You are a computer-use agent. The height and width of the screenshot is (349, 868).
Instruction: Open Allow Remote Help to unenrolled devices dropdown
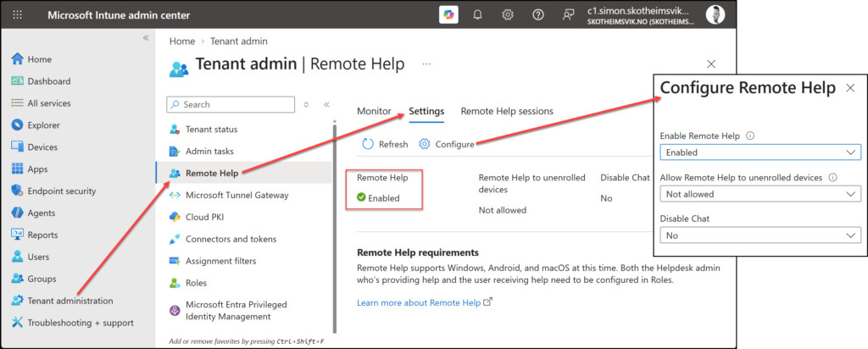[x=760, y=194]
